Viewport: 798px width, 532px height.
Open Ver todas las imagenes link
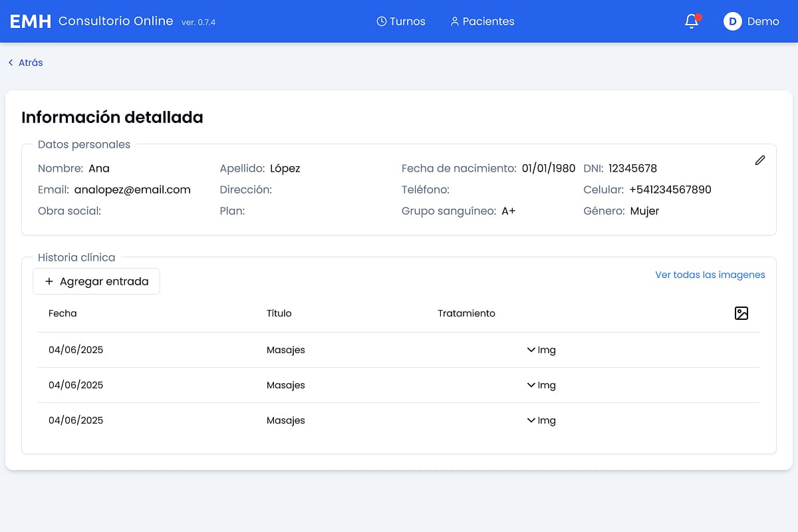(x=710, y=275)
